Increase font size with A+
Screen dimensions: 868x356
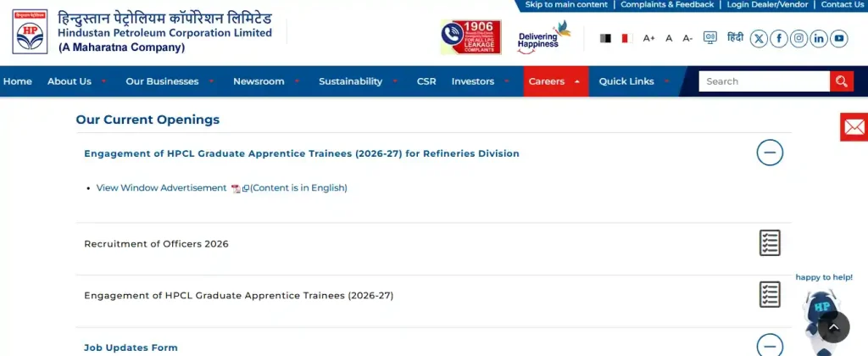649,38
